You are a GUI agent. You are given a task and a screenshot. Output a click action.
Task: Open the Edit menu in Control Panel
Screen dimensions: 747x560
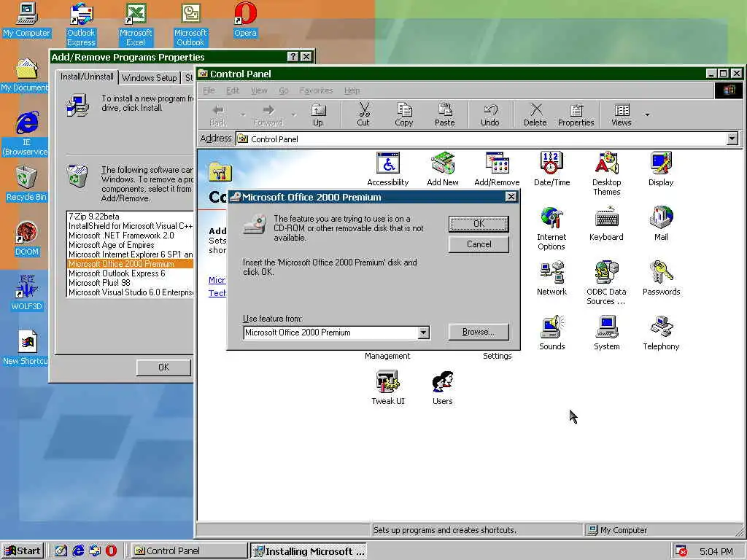pos(233,90)
